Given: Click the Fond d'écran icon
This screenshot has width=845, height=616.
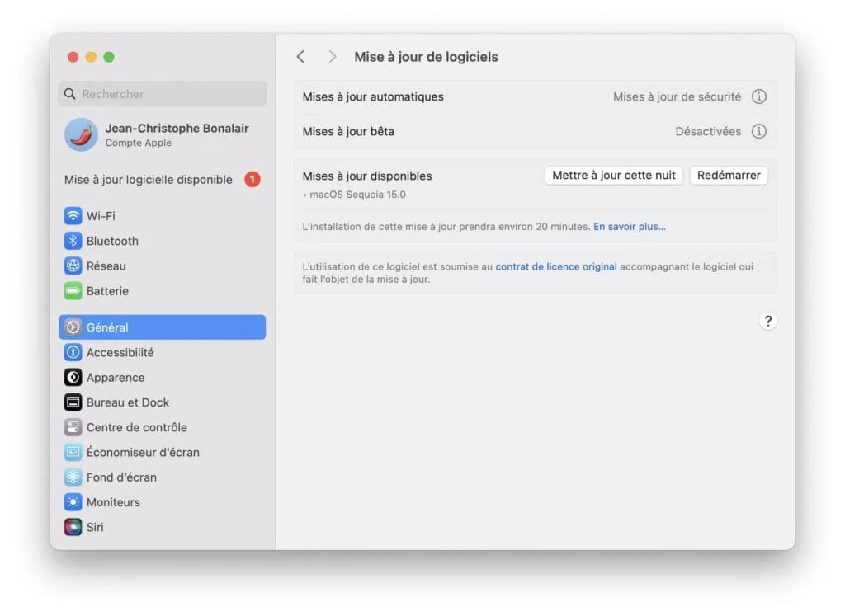Looking at the screenshot, I should (73, 477).
